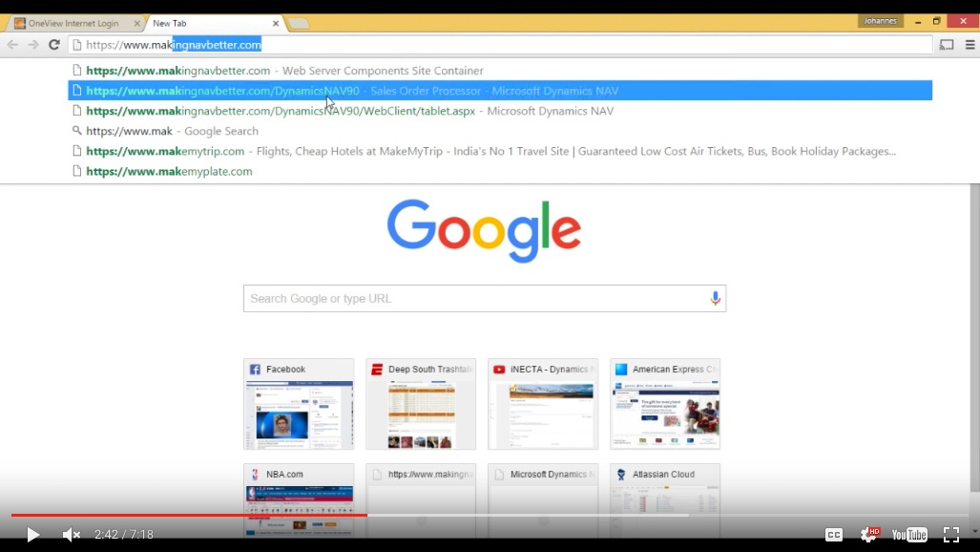980x552 pixels.
Task: Select the https://www.mak Google Search suggestion
Action: (x=500, y=131)
